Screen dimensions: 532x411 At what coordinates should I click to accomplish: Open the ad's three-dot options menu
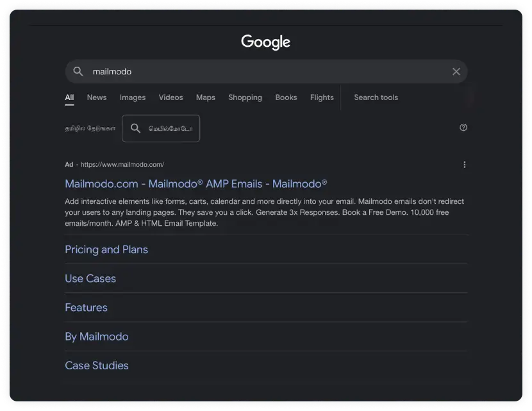465,165
